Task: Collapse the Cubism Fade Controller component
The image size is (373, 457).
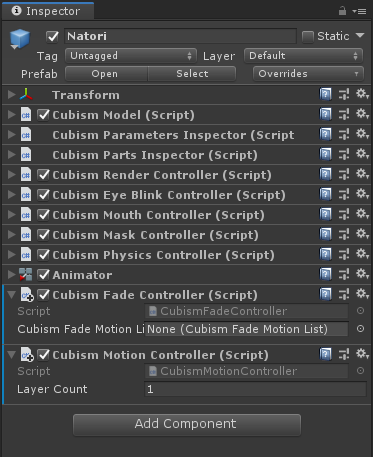Action: 12,295
